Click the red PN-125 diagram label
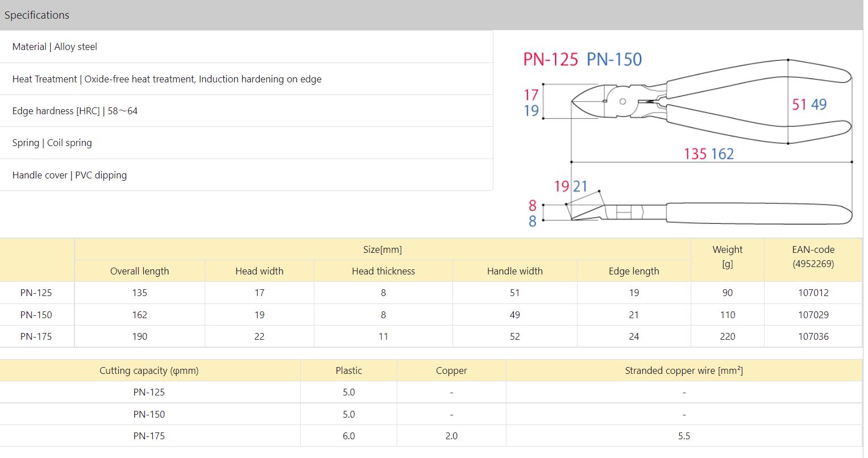 pos(550,59)
